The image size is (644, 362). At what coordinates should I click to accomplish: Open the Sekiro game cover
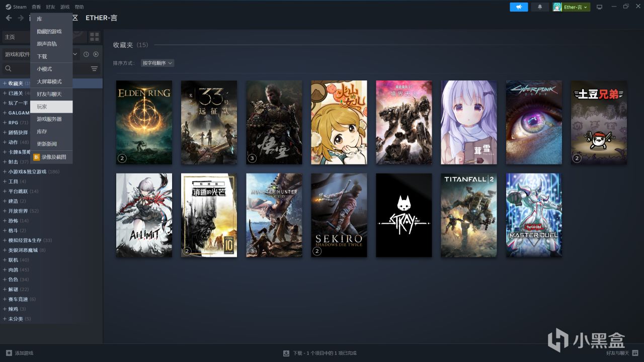point(339,215)
